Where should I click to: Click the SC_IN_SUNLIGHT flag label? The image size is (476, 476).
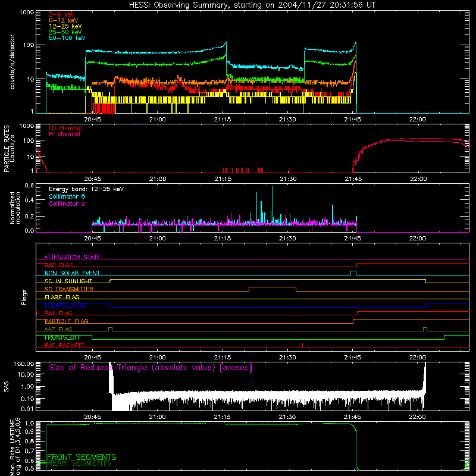coord(68,281)
